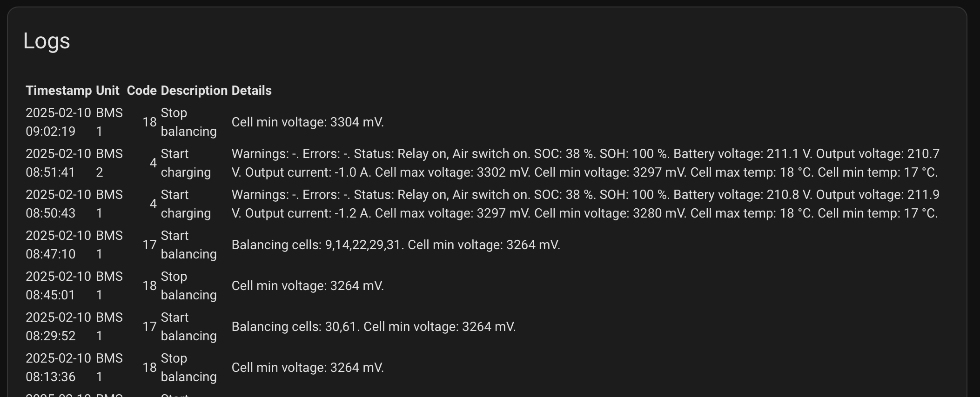Select the Unit column header

[x=107, y=90]
